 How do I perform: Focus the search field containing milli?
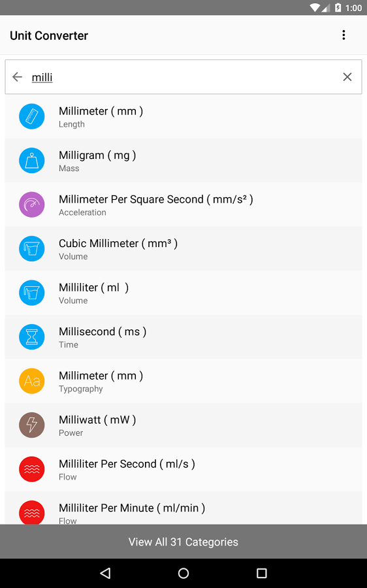tap(183, 77)
